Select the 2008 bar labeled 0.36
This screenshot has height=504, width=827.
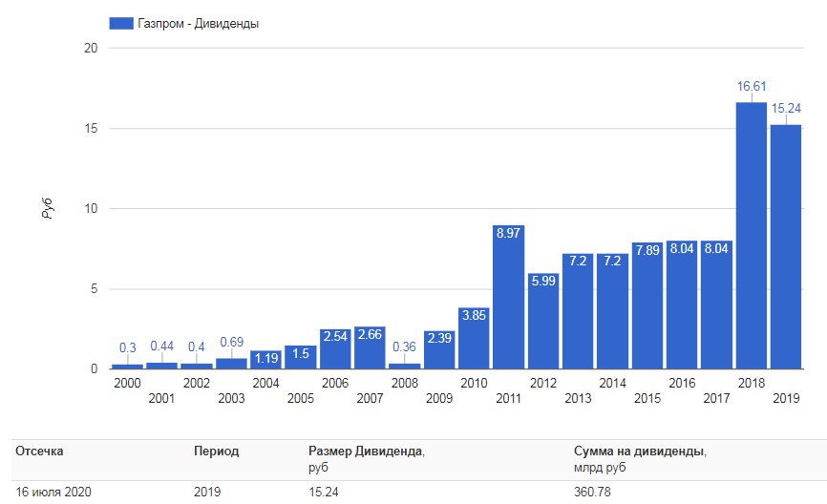(x=405, y=366)
